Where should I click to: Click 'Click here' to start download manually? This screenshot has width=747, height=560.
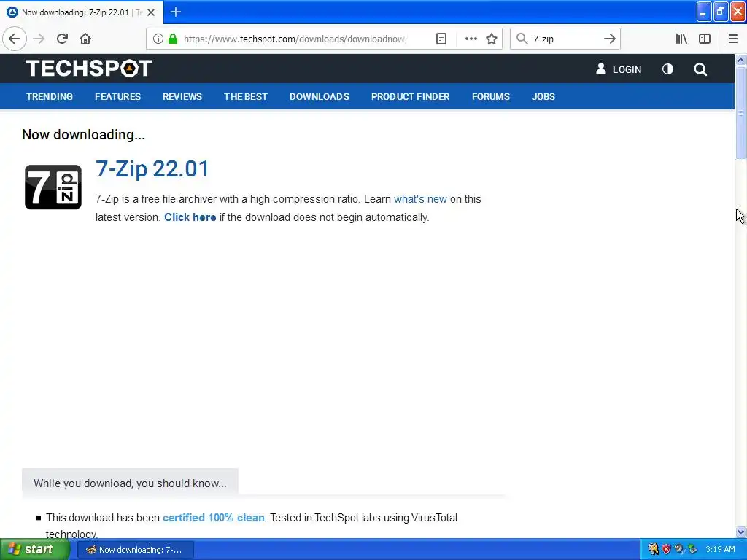point(190,217)
